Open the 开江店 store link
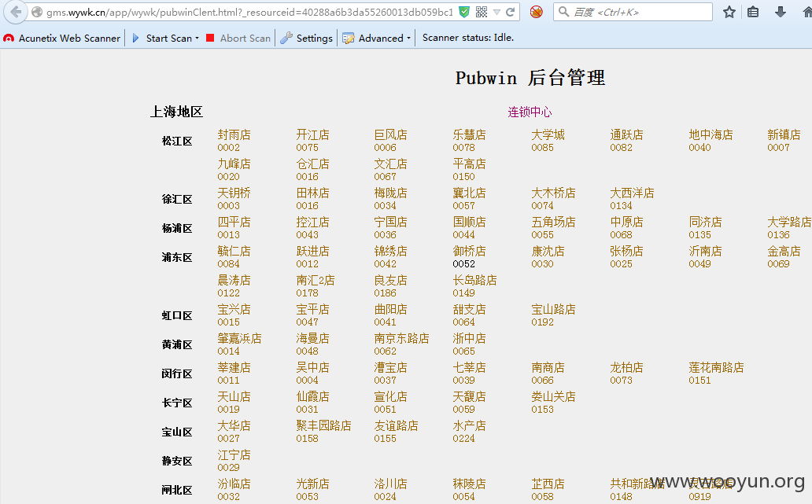 [313, 134]
